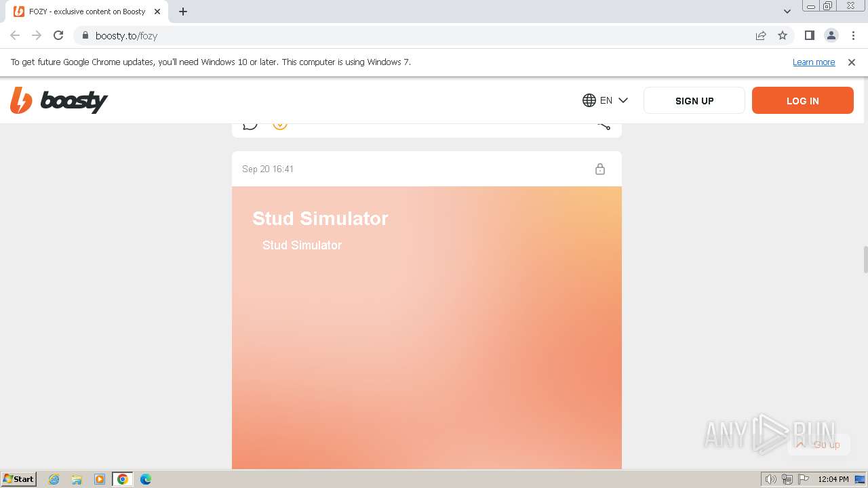Screen dimensions: 868x488
Task: Click the volume speaker tray icon
Action: tap(770, 479)
